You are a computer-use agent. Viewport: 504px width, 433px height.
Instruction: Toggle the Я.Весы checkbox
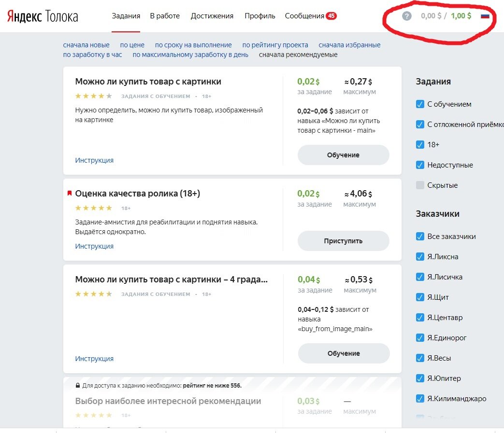coord(420,358)
